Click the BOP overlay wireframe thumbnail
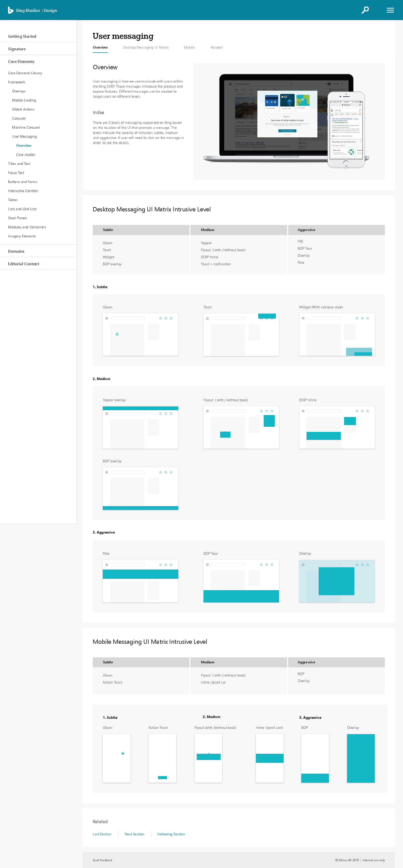The image size is (403, 868). coord(140,488)
